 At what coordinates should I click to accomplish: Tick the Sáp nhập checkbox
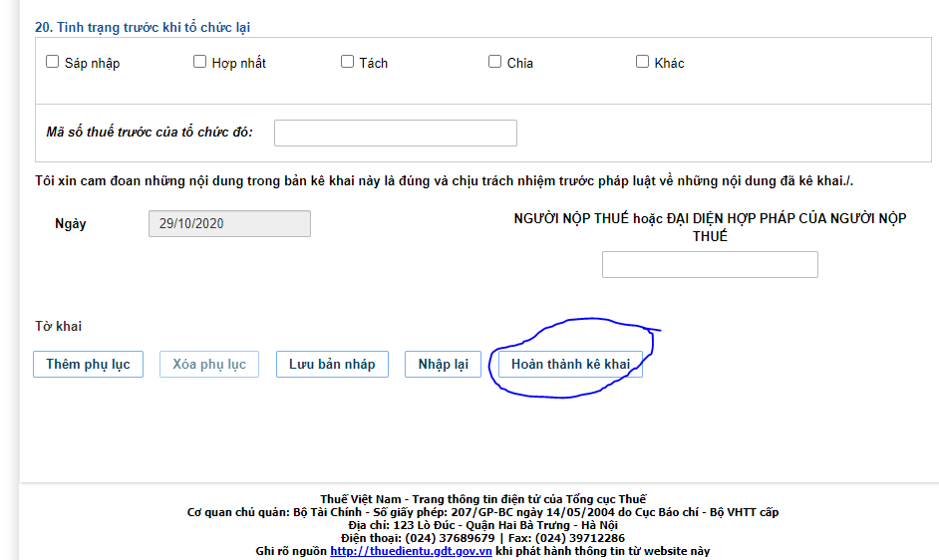coord(53,62)
